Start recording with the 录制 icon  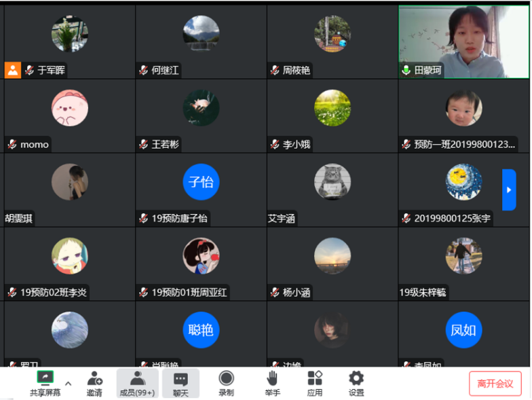(x=226, y=378)
